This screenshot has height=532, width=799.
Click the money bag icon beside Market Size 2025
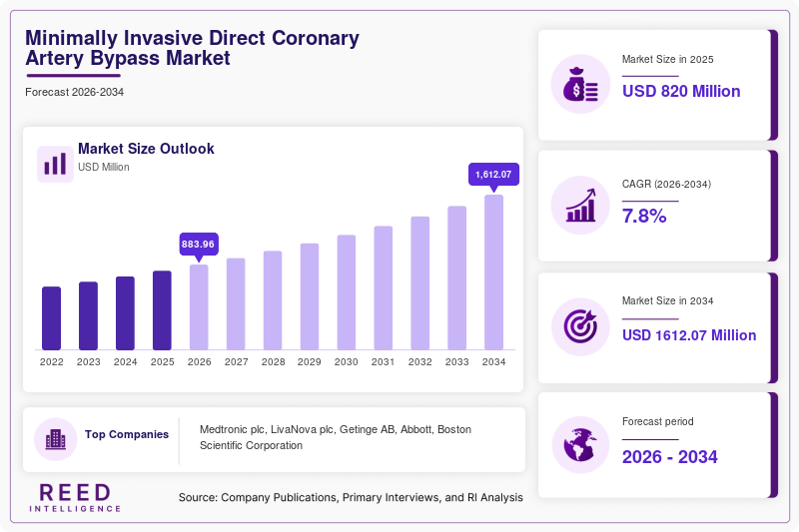(580, 84)
